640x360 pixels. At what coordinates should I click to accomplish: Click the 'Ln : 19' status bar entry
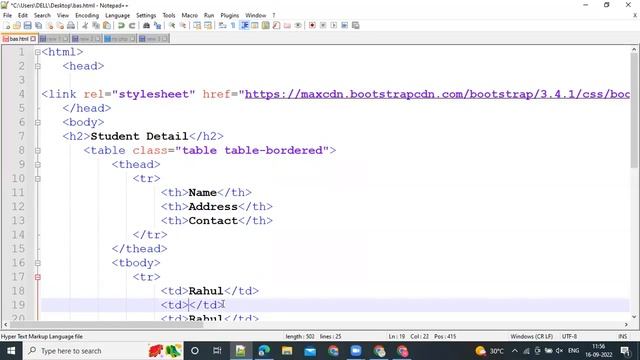[x=397, y=337]
